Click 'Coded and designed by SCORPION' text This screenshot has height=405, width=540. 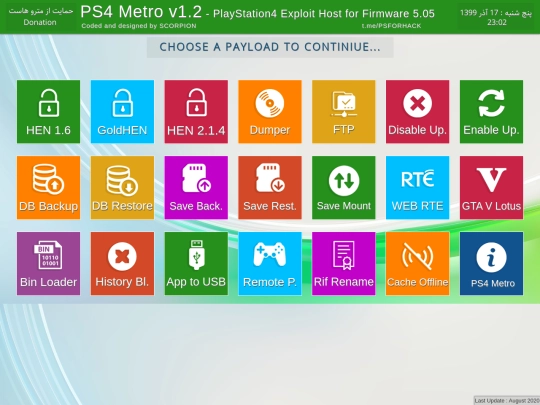coord(139,26)
